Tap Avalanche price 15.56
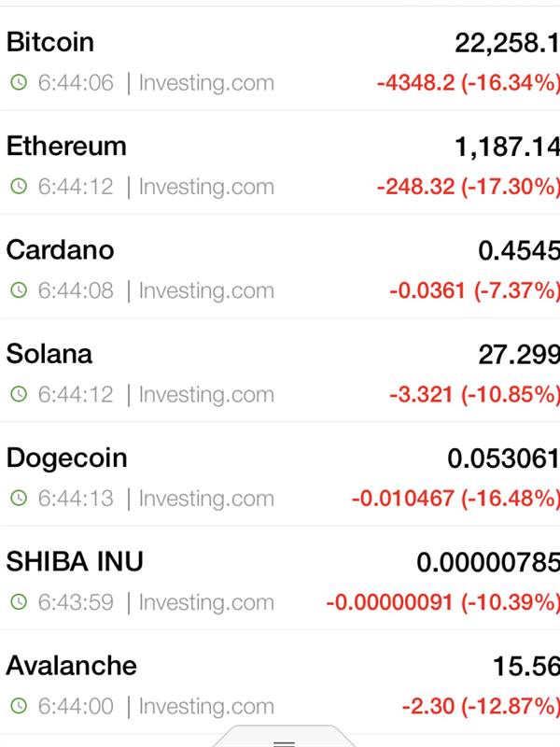This screenshot has height=747, width=560. (526, 666)
